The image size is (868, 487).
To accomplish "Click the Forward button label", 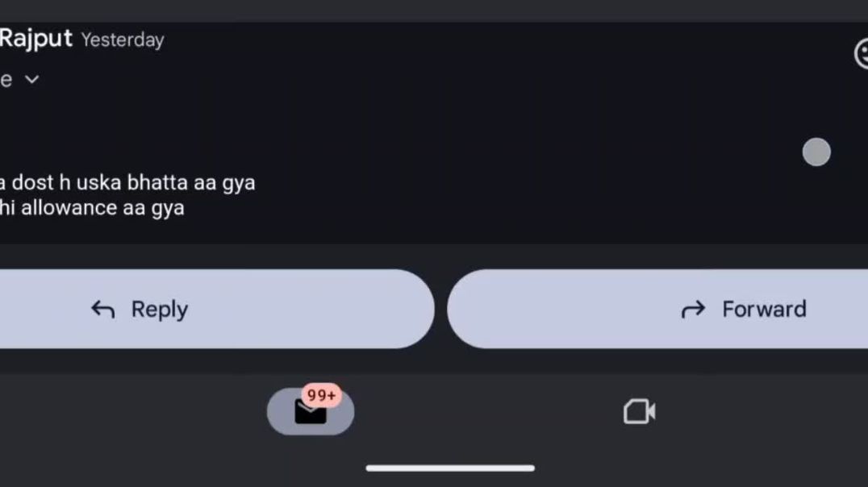I will pyautogui.click(x=763, y=310).
